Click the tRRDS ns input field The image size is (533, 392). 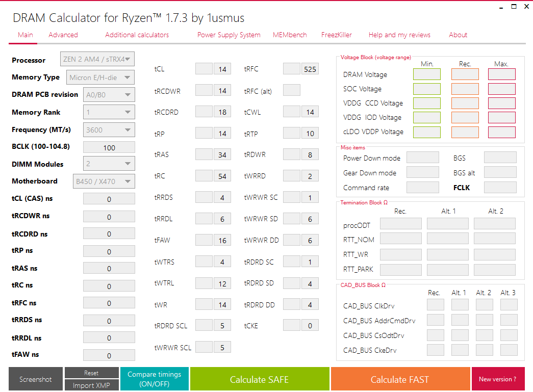[x=109, y=321]
